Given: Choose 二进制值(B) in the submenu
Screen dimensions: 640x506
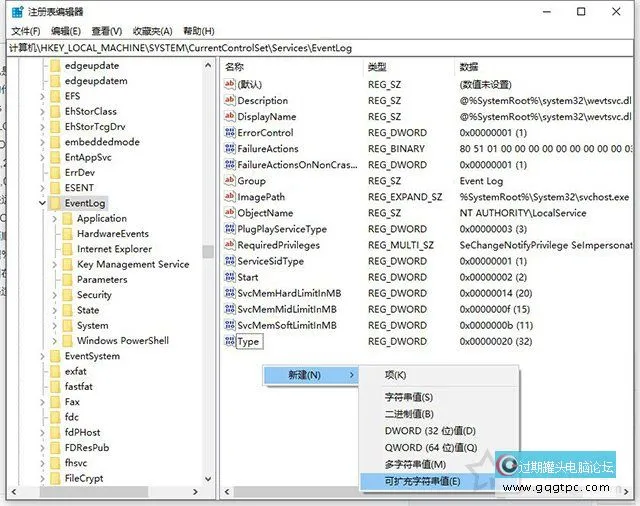Looking at the screenshot, I should [439, 414].
